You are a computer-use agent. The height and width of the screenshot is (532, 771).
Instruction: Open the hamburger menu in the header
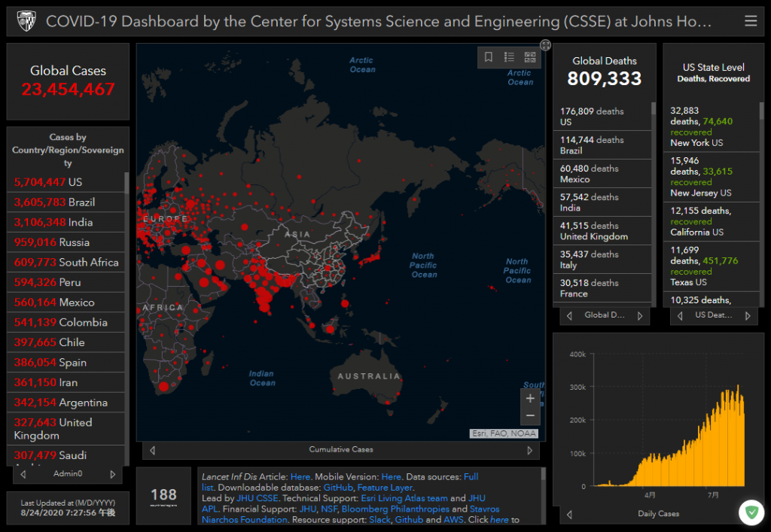(751, 20)
